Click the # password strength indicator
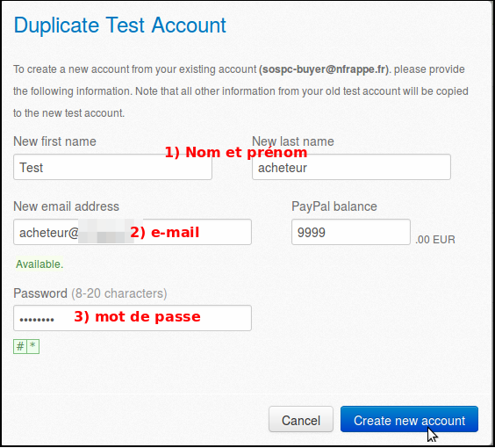The width and height of the screenshot is (495, 448). click(x=20, y=347)
